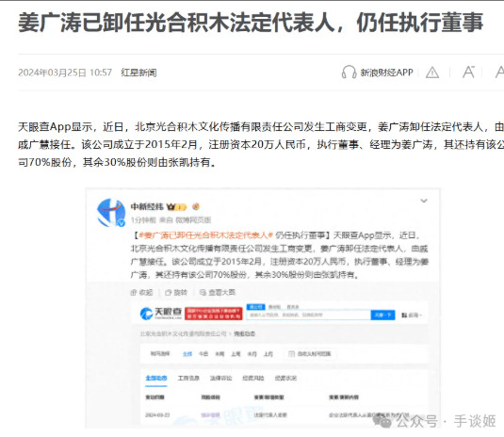Open the 应用 dropdown menu
Image resolution: width=504 pixels, height=437 pixels.
412,316
